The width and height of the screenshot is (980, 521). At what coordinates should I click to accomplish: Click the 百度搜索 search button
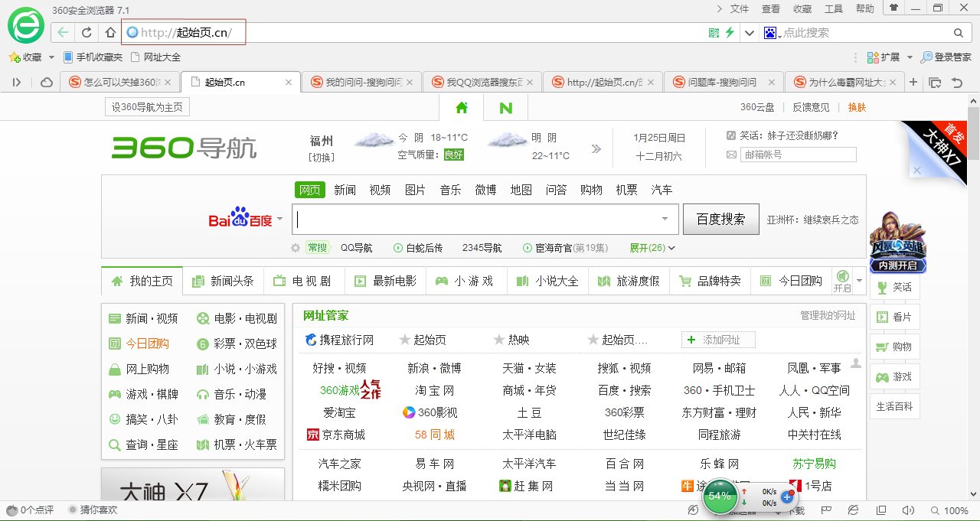point(720,219)
